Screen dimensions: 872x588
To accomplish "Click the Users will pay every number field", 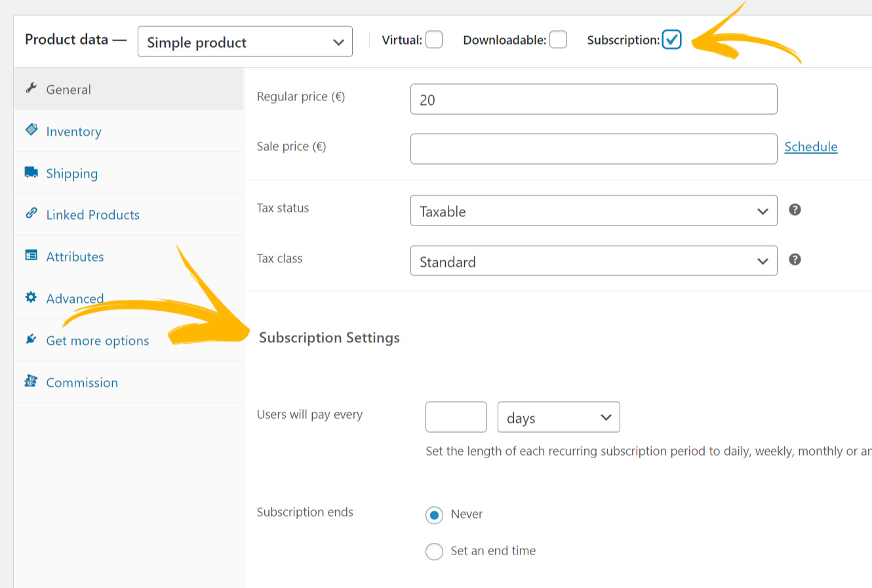I will click(x=456, y=417).
